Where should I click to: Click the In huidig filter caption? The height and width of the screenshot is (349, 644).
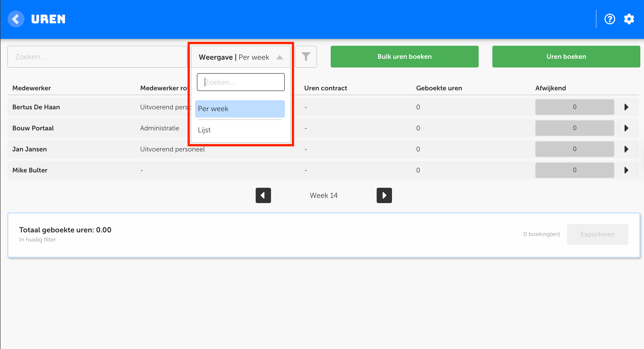tap(38, 239)
